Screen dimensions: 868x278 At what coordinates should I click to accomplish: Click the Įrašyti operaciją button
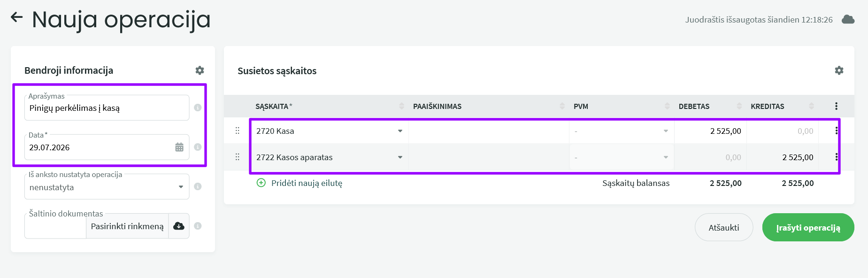808,227
